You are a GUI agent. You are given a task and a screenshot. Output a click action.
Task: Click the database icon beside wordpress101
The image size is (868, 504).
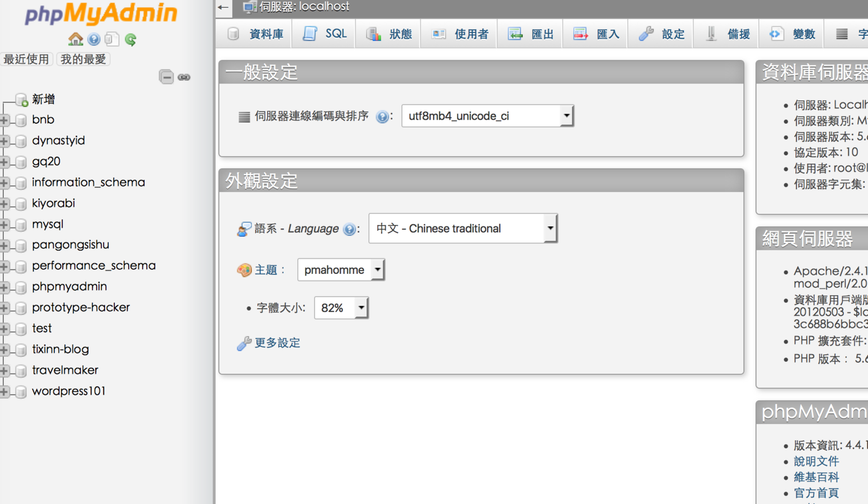click(x=21, y=391)
